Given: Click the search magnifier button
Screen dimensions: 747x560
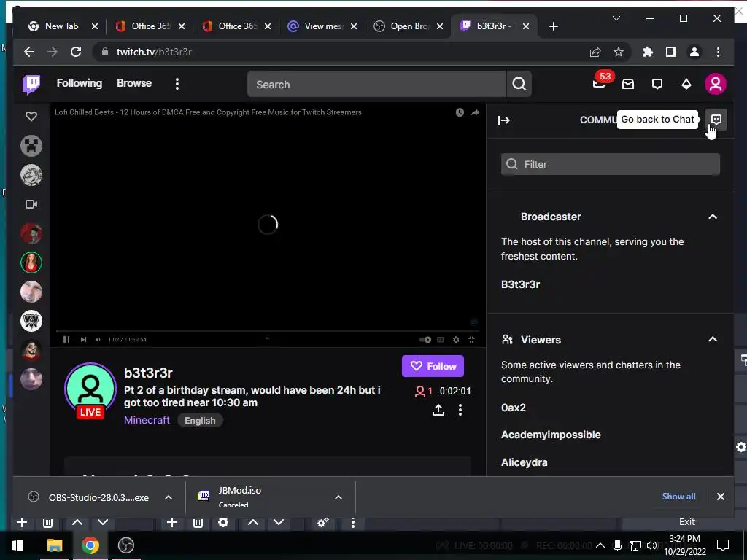Looking at the screenshot, I should pos(519,85).
